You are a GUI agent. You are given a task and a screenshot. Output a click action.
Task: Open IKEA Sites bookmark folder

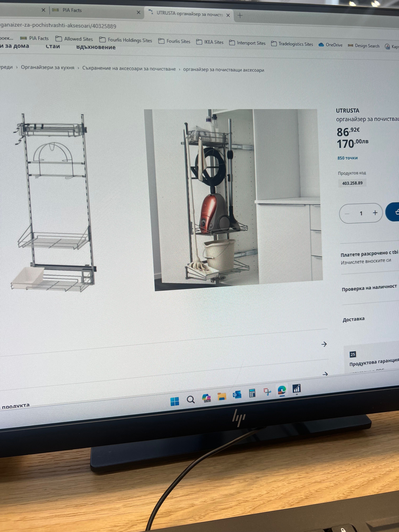point(210,42)
